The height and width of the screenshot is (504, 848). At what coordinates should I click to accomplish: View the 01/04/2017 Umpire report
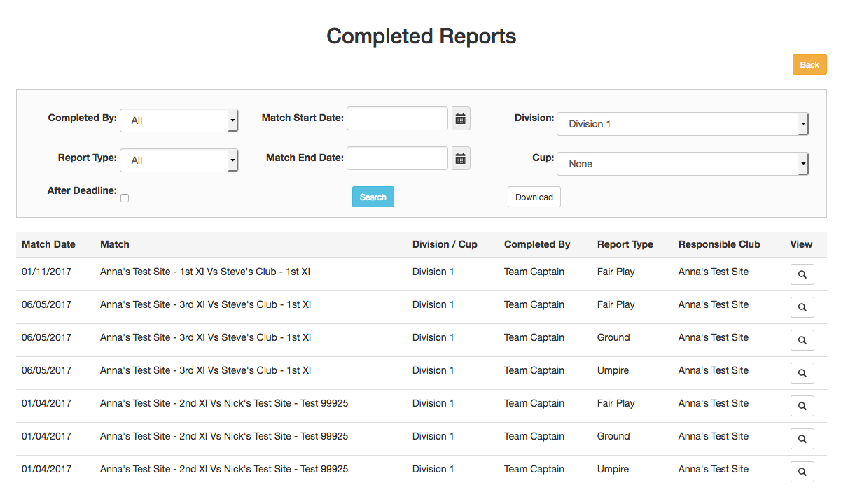[802, 472]
